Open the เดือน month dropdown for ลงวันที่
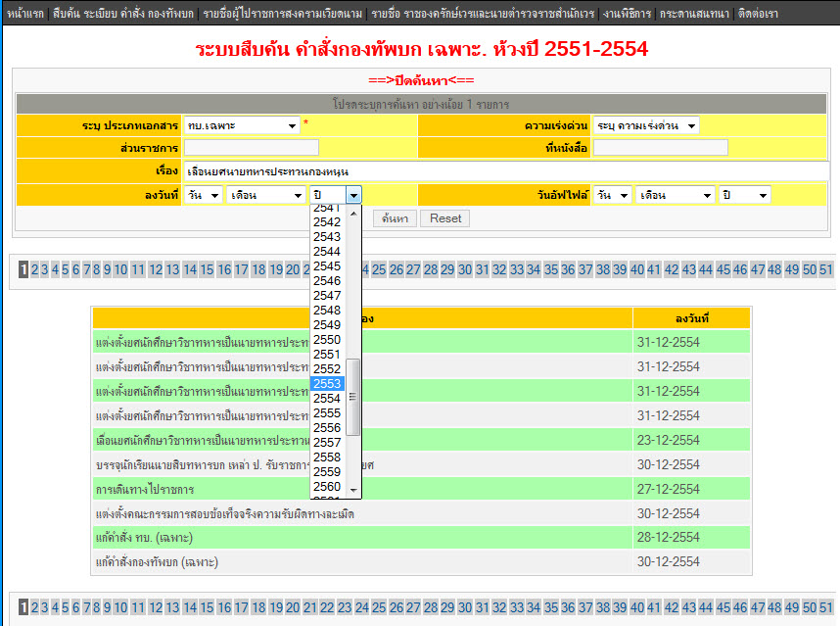 (x=266, y=195)
